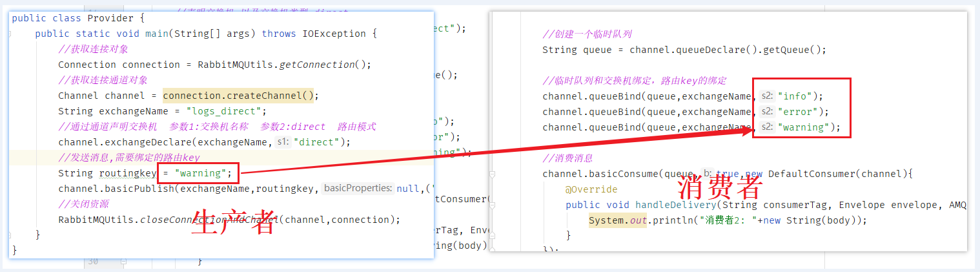Click "DefaultConsumer(channel){" in consumer
Image resolution: width=980 pixels, height=272 pixels.
(841, 174)
